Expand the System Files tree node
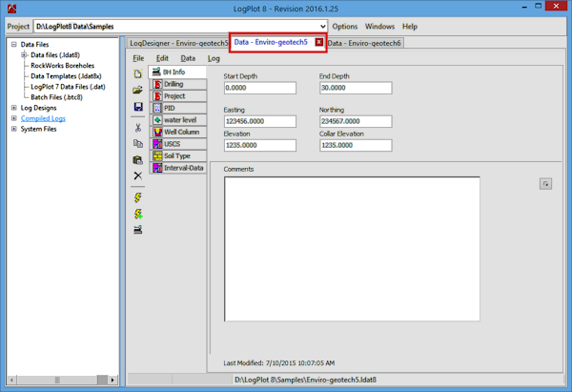Viewport: 572px width, 392px height. (x=13, y=129)
